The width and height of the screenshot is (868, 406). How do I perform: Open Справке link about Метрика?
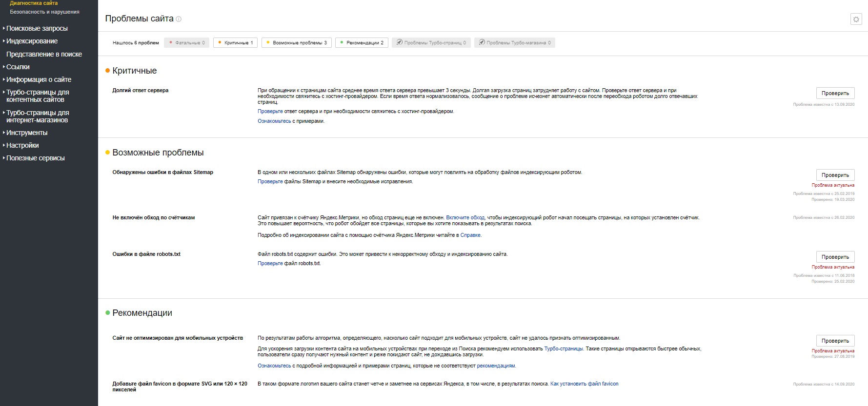[470, 235]
